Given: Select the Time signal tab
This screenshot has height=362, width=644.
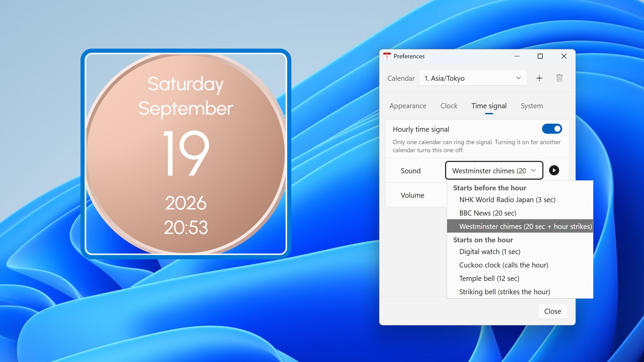Looking at the screenshot, I should [489, 106].
